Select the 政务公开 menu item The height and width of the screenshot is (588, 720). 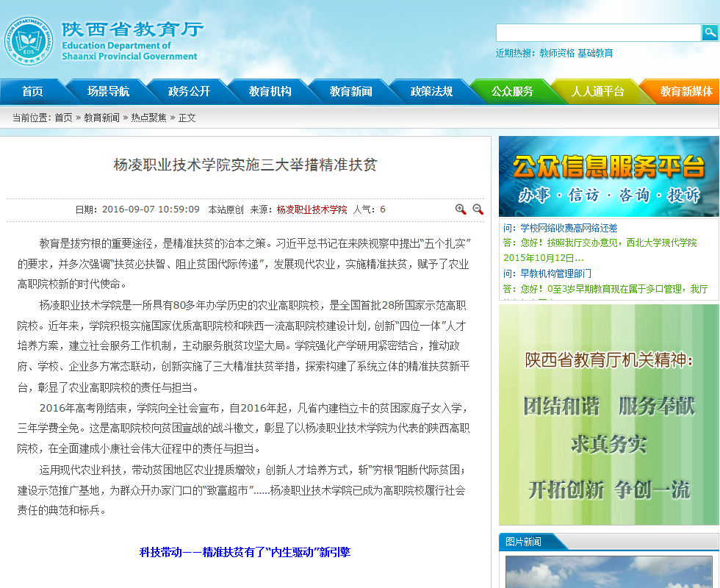189,92
